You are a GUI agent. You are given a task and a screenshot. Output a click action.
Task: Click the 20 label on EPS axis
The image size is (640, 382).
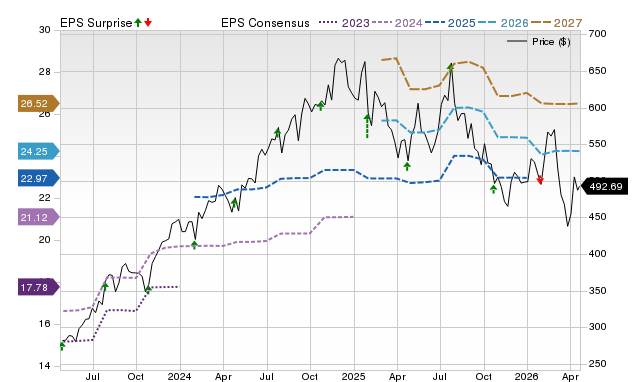[45, 240]
